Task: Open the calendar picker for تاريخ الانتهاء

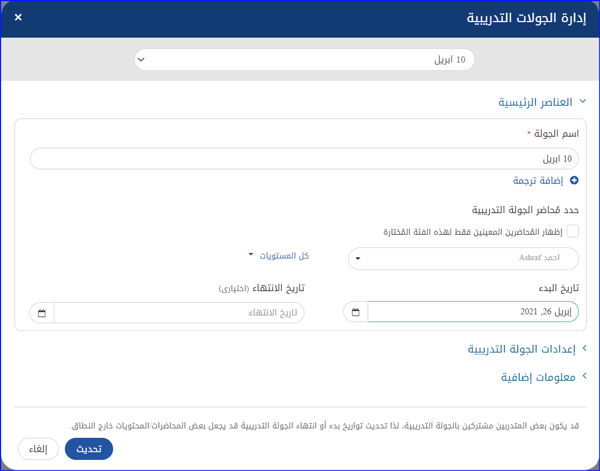Action: point(42,313)
